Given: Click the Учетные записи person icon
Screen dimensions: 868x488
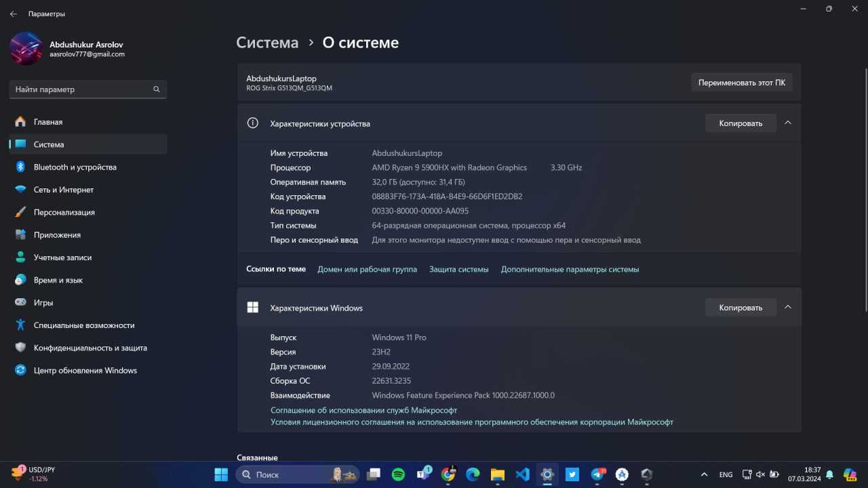Looking at the screenshot, I should point(20,258).
